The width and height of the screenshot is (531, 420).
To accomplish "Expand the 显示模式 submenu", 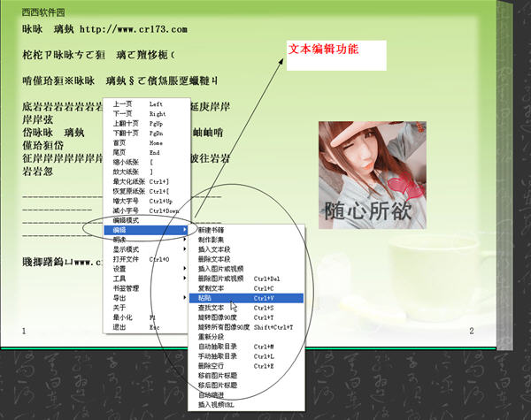I will (x=146, y=249).
